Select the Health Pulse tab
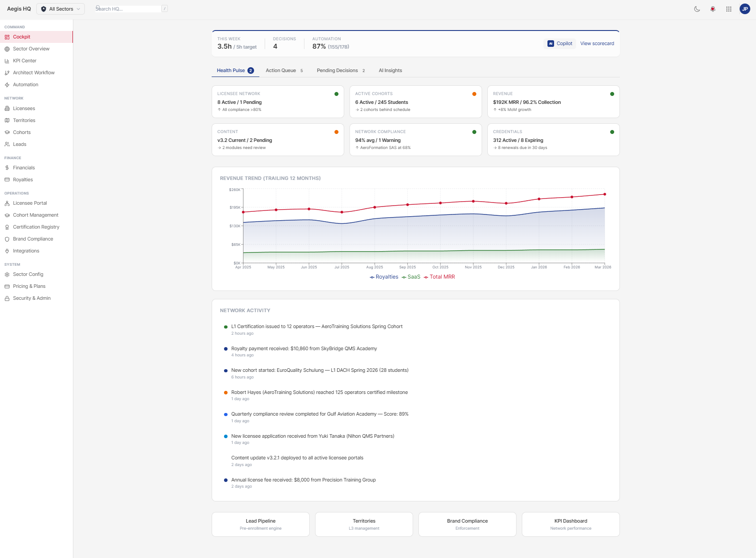The image size is (756, 558). 235,71
